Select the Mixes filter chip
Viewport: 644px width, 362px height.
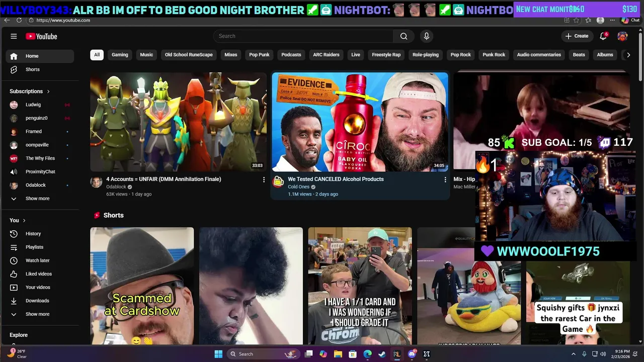click(231, 55)
